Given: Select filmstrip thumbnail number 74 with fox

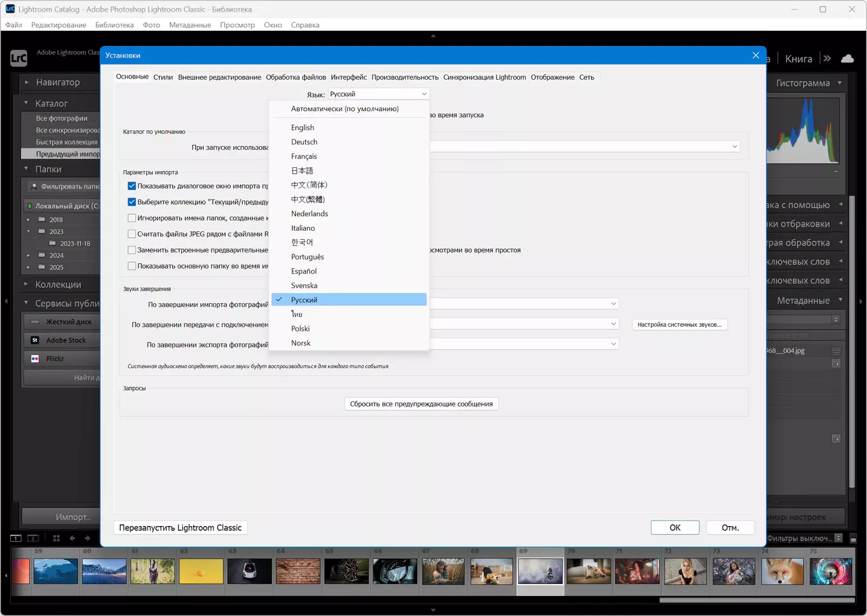Looking at the screenshot, I should 782,571.
